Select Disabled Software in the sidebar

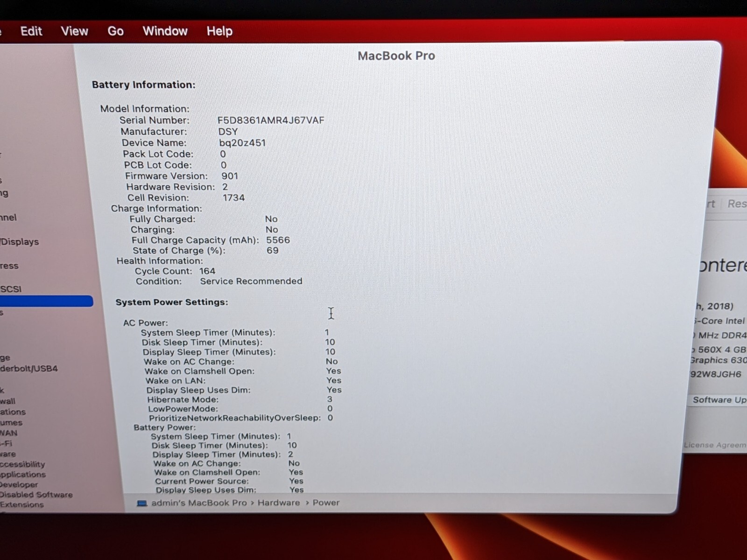pyautogui.click(x=36, y=494)
